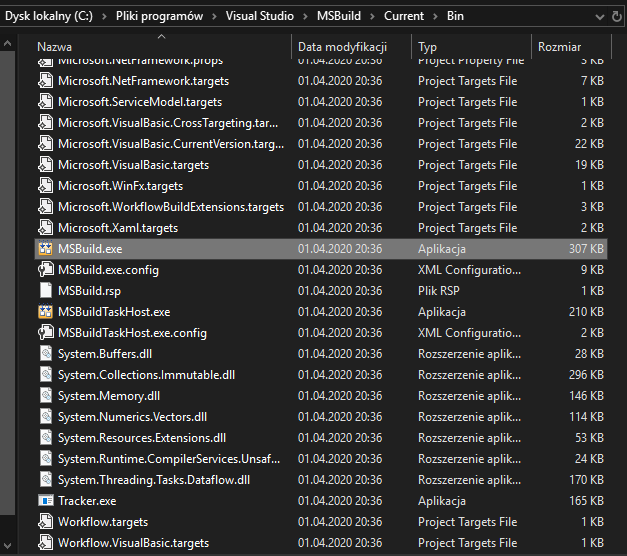Click the Microsoft.ServiceModel.targets file icon

(46, 102)
